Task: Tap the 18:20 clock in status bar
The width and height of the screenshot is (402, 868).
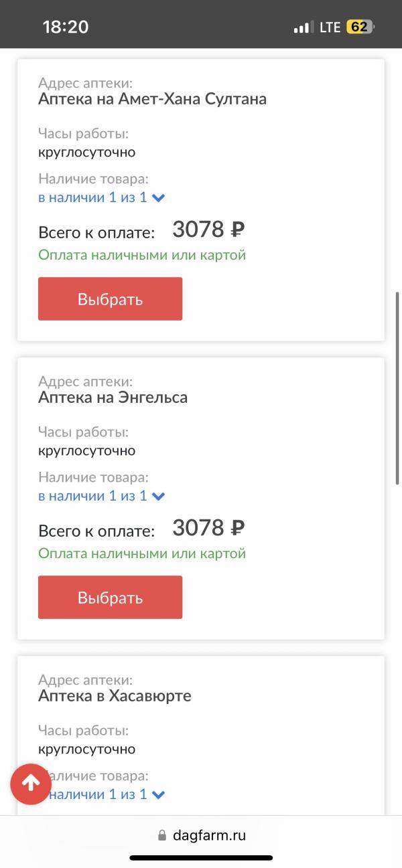Action: click(x=66, y=27)
